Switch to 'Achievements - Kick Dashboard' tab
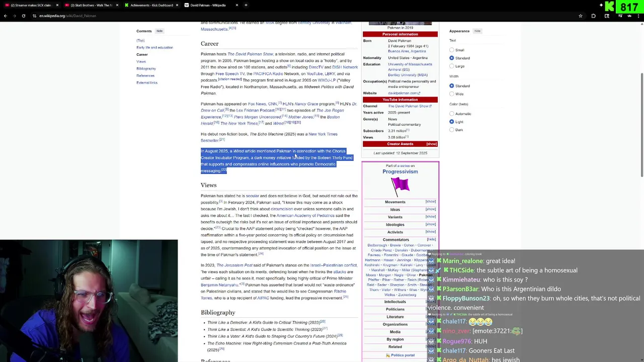Viewport: 644px width, 362px height. [151, 5]
